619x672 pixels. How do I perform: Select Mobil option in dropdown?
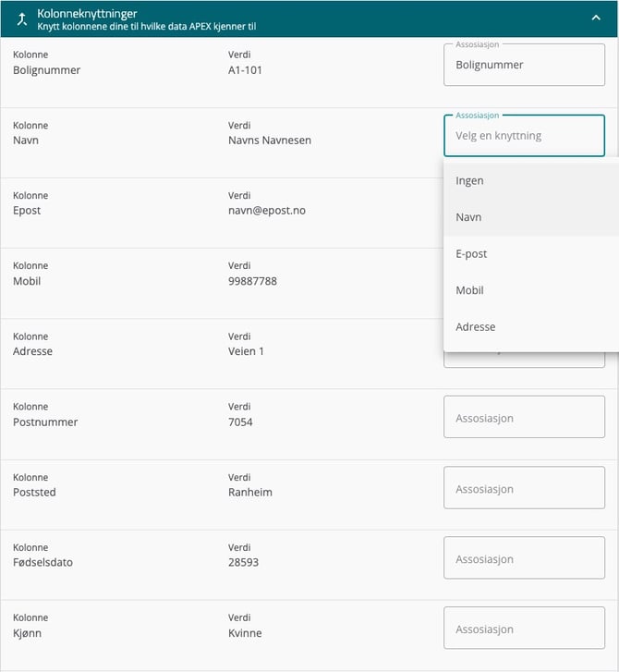click(x=531, y=290)
